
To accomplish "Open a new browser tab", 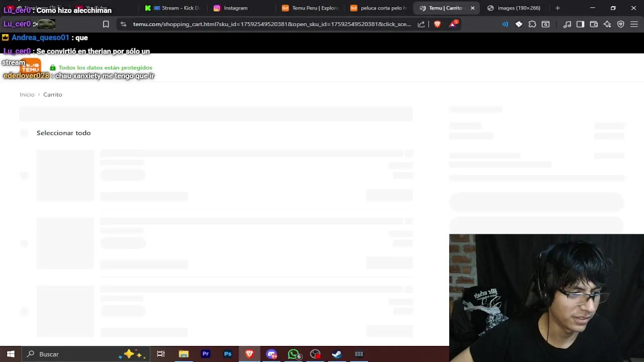I will pyautogui.click(x=557, y=8).
